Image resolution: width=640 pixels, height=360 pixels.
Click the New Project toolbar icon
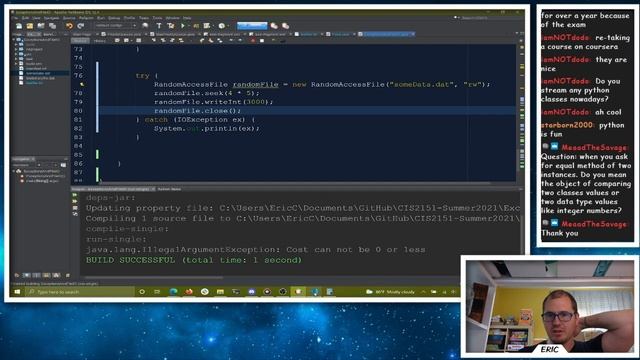click(x=30, y=26)
